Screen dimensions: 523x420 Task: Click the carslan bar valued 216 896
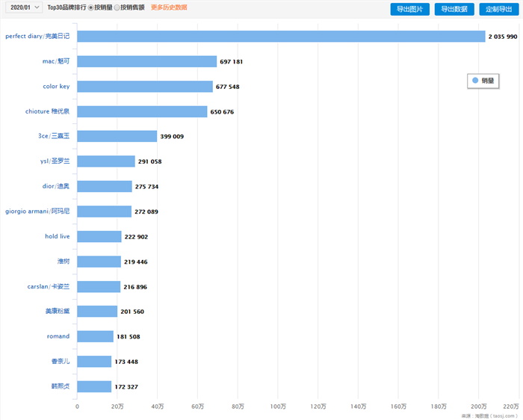click(x=99, y=286)
